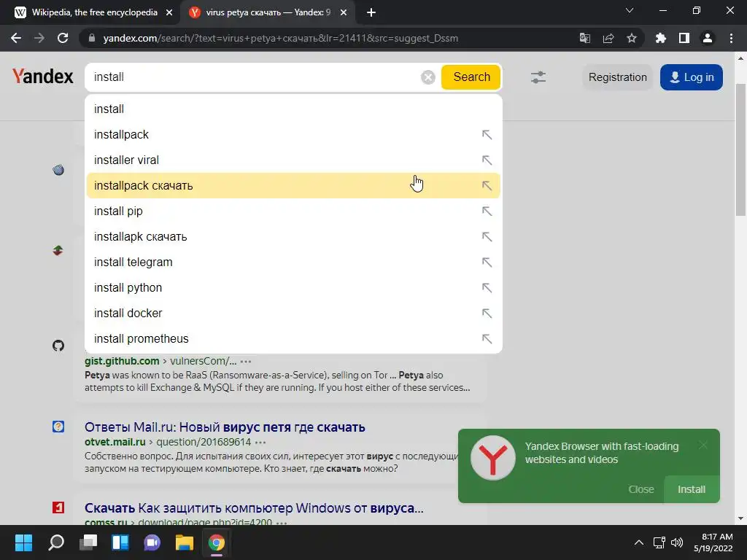Screen dimensions: 747x560
Task: Open volume tray icon
Action: click(676, 542)
